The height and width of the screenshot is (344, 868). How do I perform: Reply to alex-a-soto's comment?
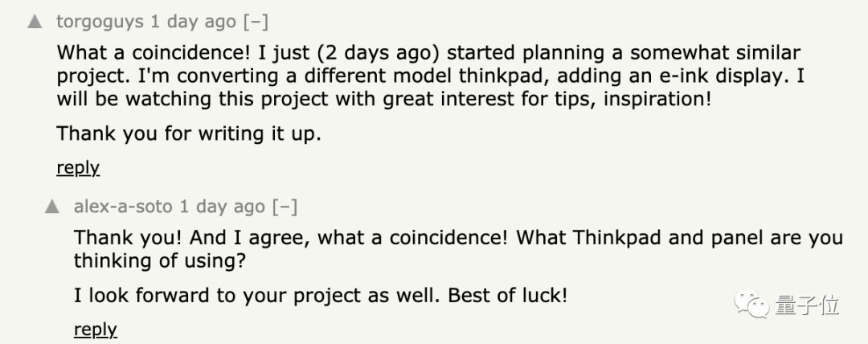pyautogui.click(x=95, y=330)
